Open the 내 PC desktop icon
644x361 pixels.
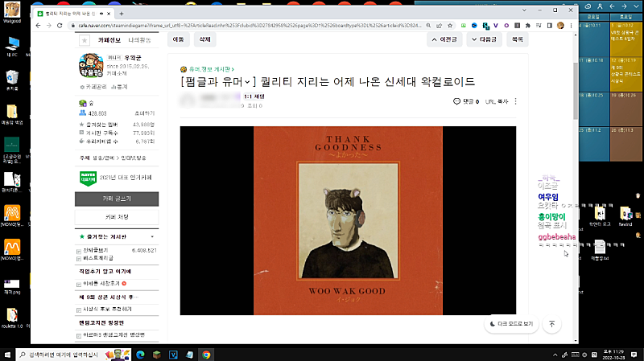12,47
